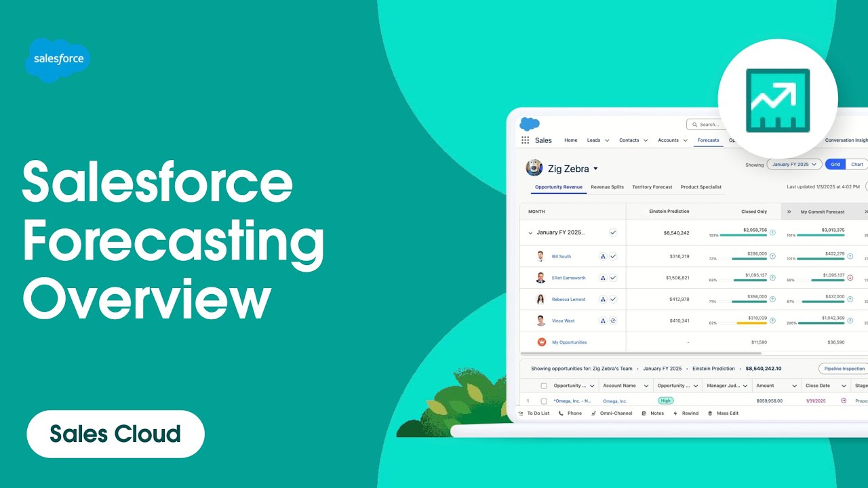Click pending clock icon for Vince West
Viewport: 868px width, 488px height.
point(613,321)
